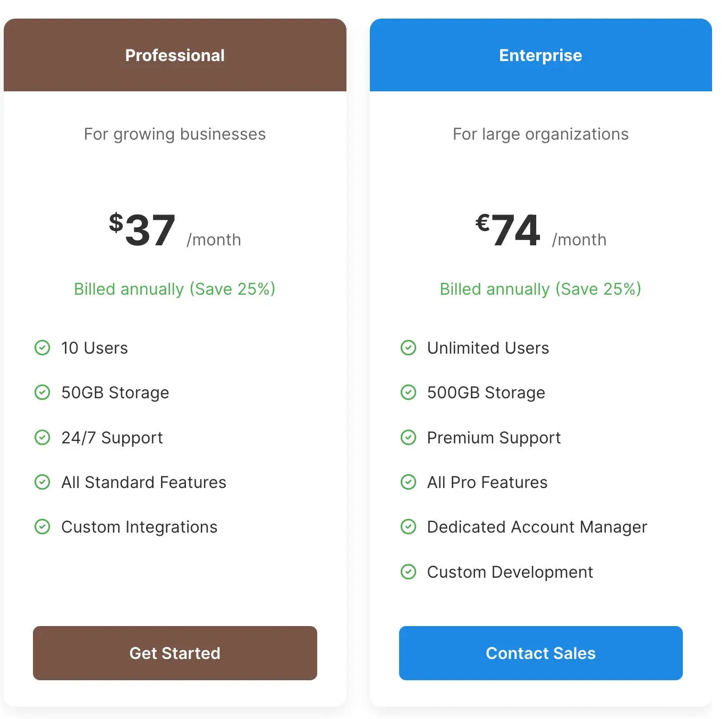
Task: Click the checkmark icon beside 50GB Storage
Action: click(43, 392)
